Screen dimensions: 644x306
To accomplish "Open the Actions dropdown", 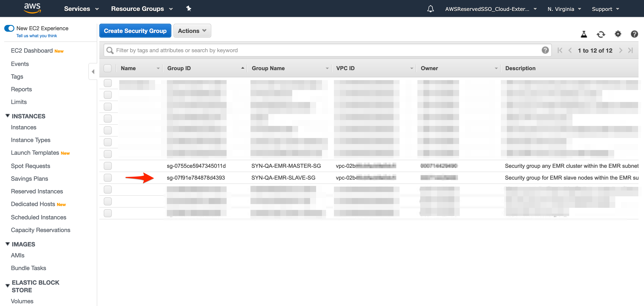I will pos(192,30).
